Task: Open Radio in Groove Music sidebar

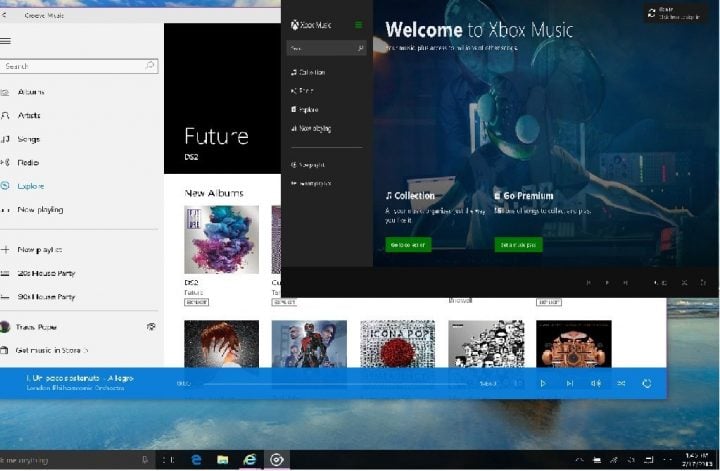Action: [x=28, y=163]
